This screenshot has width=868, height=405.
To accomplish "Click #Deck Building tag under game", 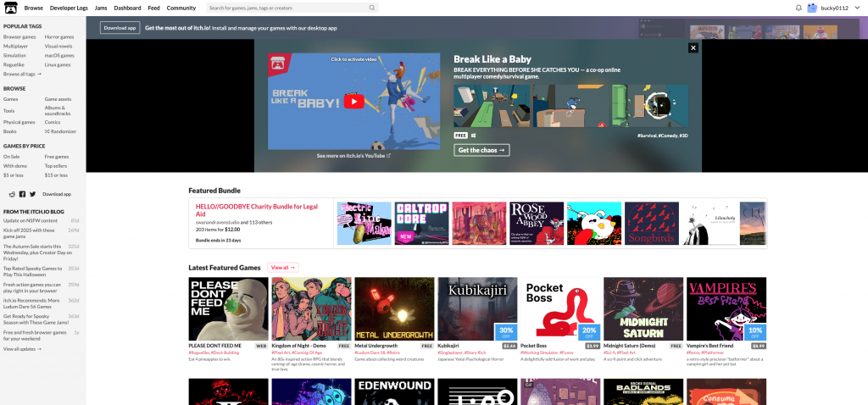I will (x=224, y=352).
